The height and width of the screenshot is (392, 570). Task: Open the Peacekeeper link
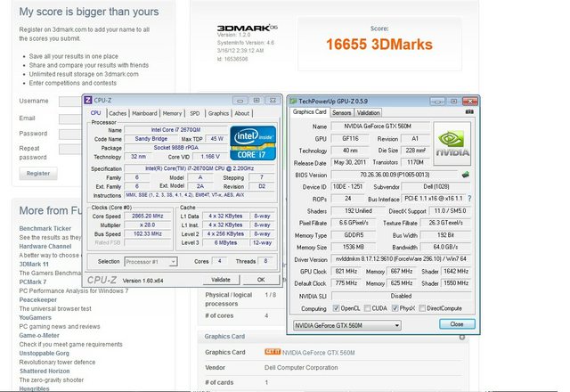tap(37, 299)
